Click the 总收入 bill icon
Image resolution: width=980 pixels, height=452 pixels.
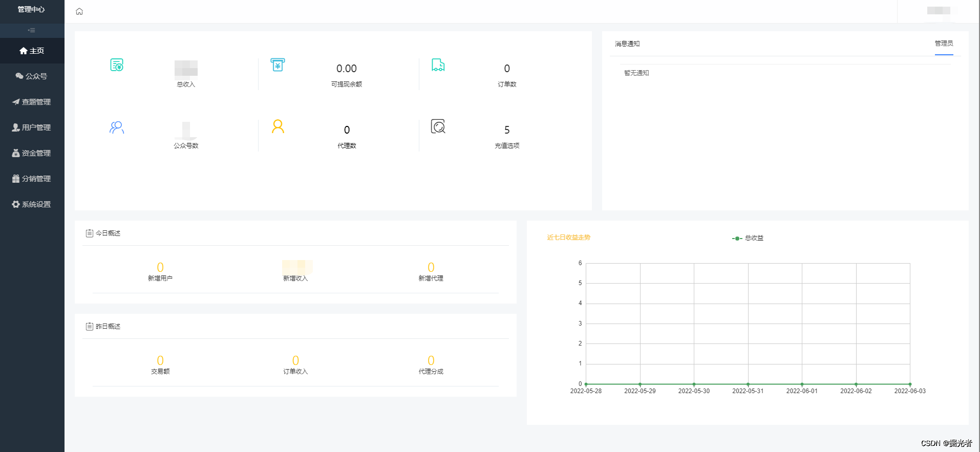click(x=117, y=65)
